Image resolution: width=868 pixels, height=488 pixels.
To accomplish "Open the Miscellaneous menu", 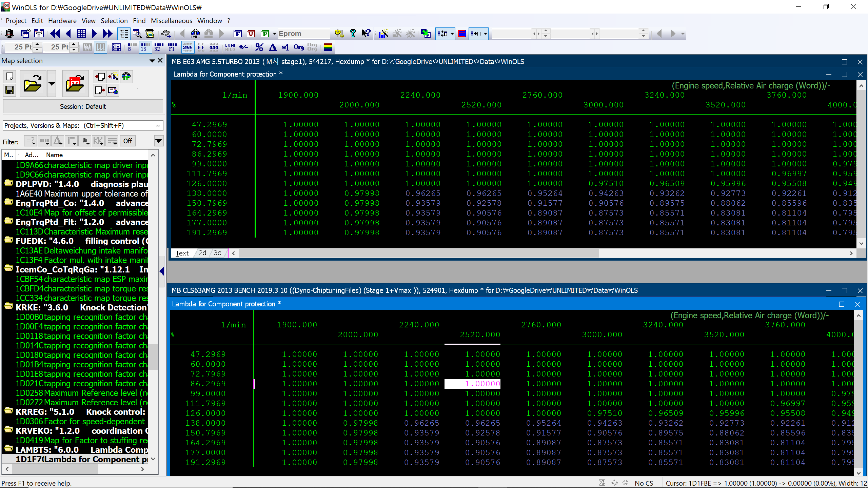I will (x=171, y=21).
